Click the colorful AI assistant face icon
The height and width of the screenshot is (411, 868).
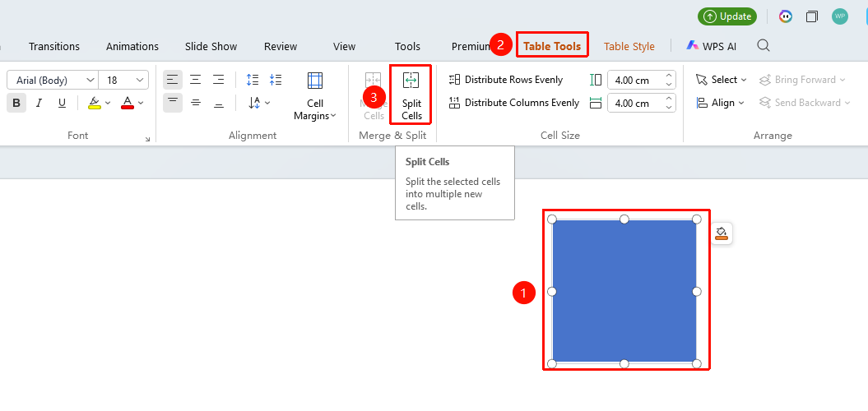[786, 16]
